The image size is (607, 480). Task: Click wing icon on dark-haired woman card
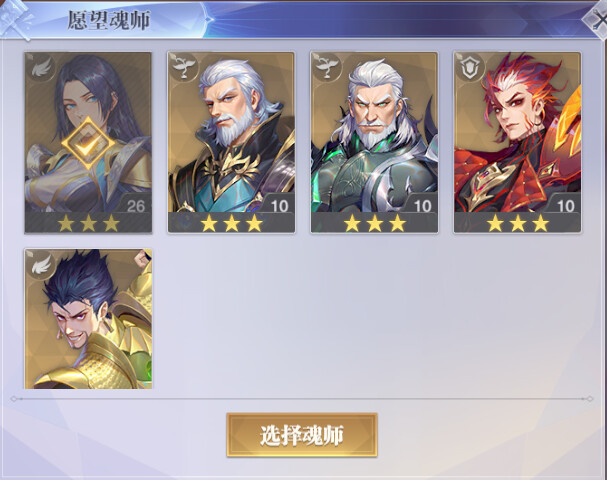click(41, 67)
